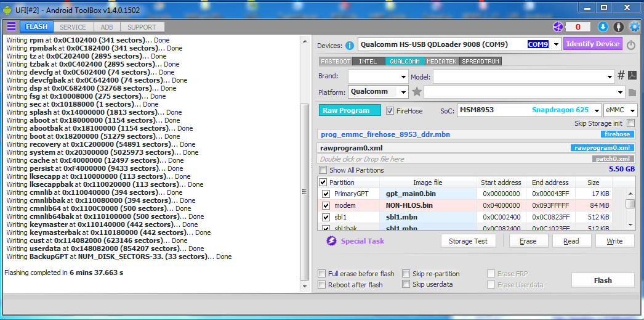Image resolution: width=644 pixels, height=320 pixels.
Task: Select the NON-HLOS.bin image file cell
Action: (429, 205)
